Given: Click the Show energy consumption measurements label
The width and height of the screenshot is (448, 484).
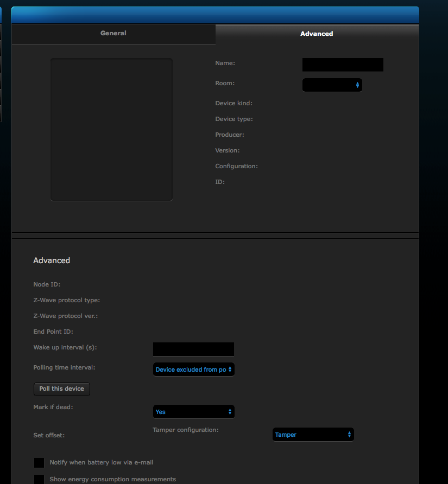Looking at the screenshot, I should coord(112,480).
